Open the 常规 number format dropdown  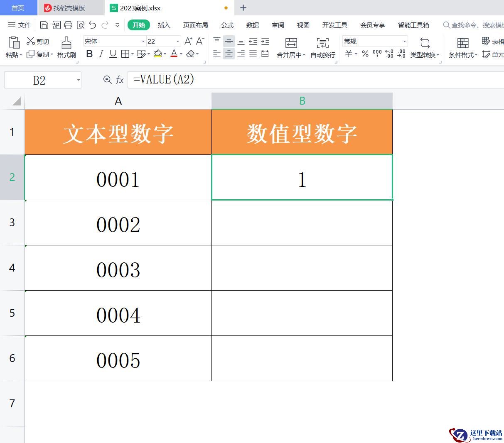[404, 41]
